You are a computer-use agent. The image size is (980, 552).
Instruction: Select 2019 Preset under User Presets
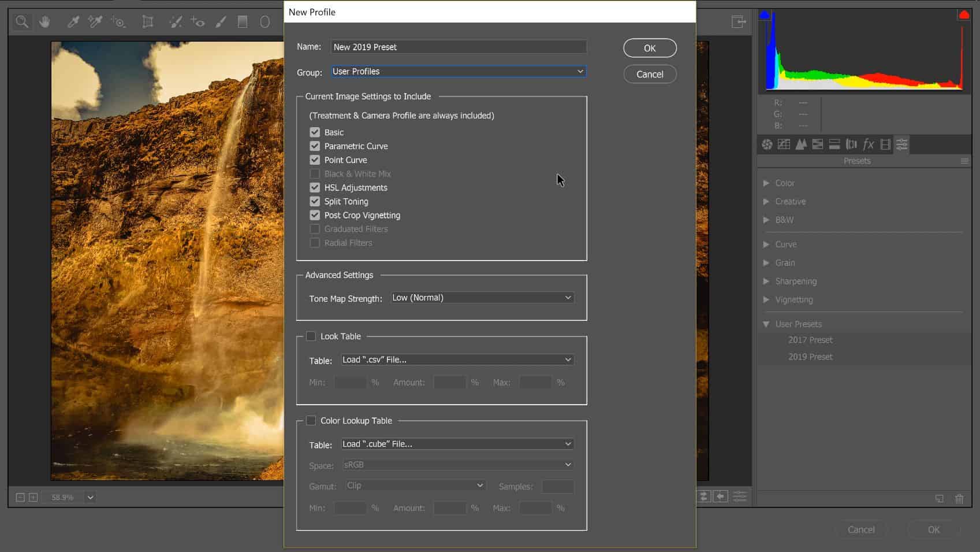point(810,357)
